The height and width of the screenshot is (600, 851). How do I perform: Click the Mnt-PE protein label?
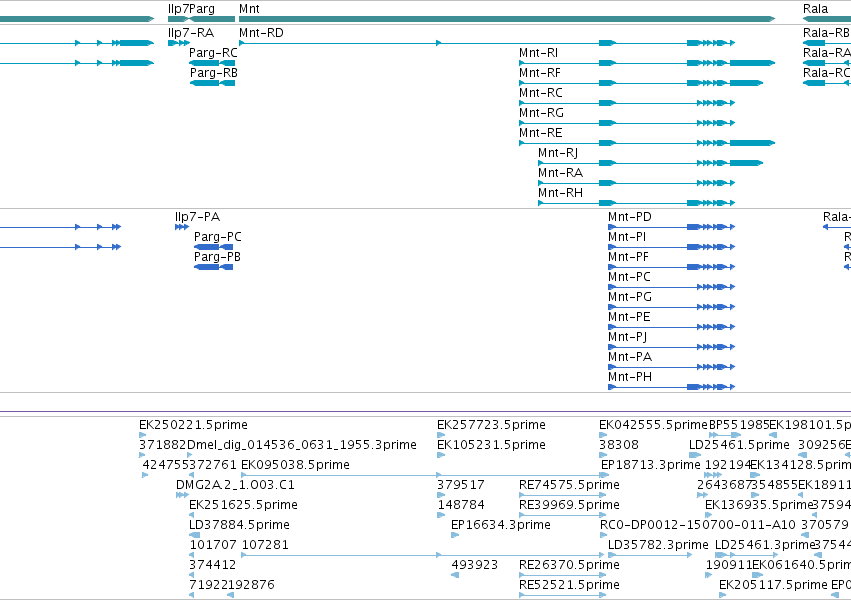[629, 317]
